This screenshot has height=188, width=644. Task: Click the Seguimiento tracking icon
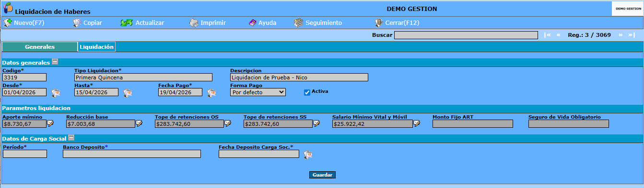pyautogui.click(x=298, y=22)
